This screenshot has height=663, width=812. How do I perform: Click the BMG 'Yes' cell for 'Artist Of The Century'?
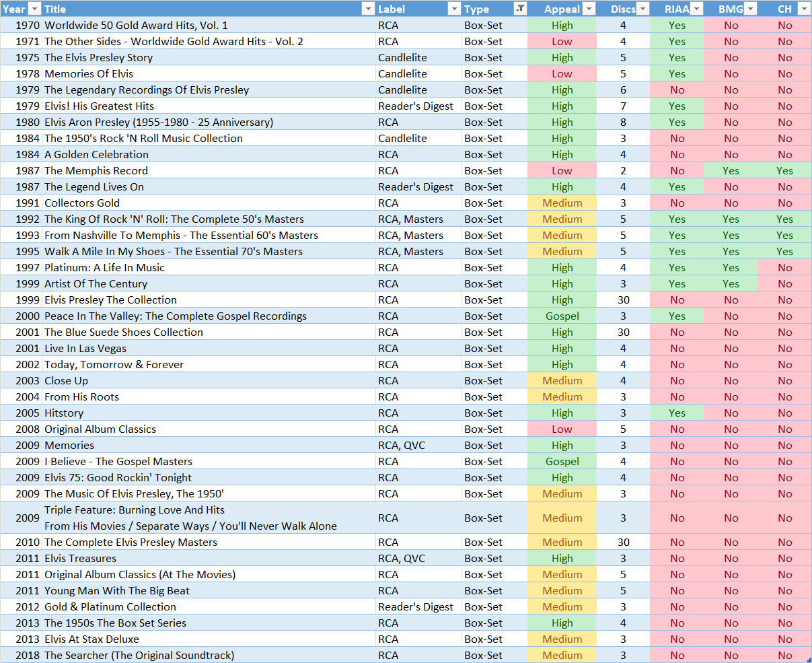click(731, 283)
